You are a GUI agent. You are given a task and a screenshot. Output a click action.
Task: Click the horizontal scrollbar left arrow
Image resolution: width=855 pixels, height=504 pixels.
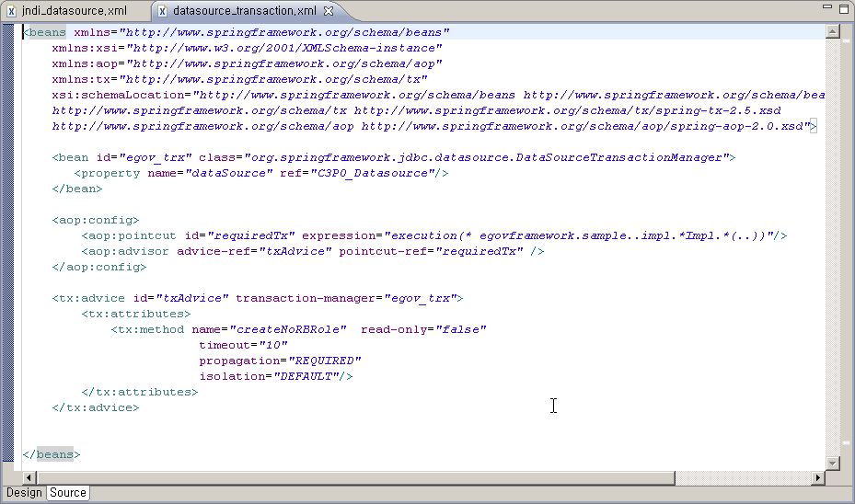tap(29, 478)
